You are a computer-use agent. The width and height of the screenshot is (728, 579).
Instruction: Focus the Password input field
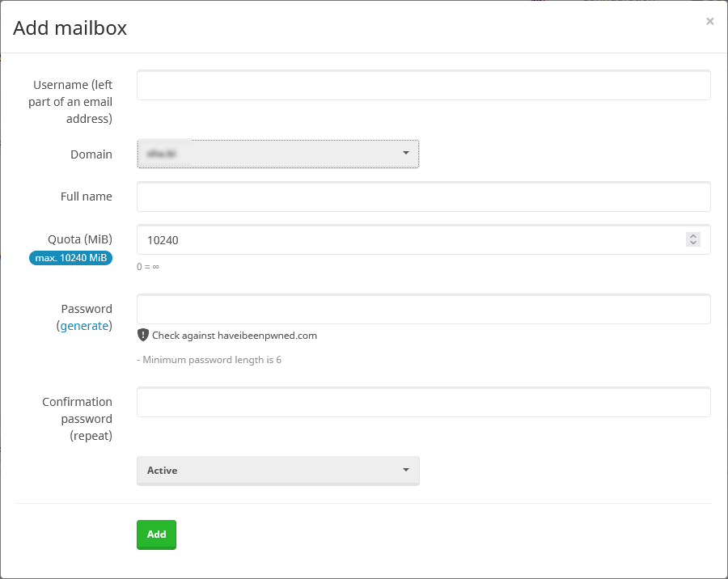(423, 309)
